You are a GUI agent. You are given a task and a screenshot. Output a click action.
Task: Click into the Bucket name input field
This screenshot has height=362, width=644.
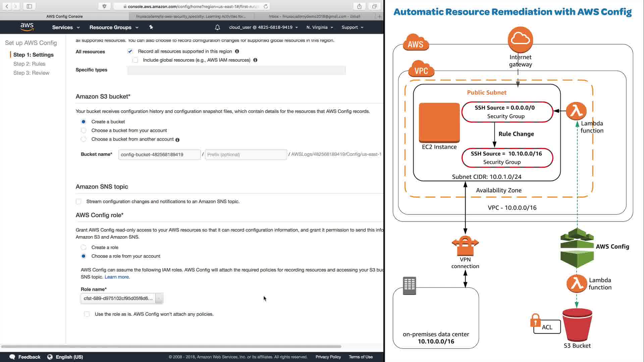pyautogui.click(x=159, y=155)
